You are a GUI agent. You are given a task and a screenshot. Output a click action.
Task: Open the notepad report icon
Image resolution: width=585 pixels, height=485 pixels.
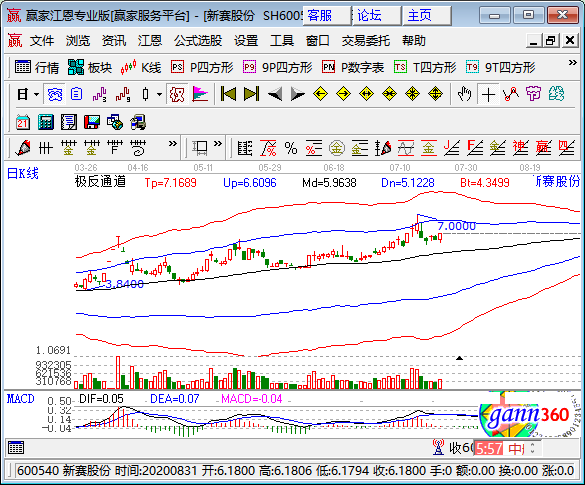(x=69, y=122)
